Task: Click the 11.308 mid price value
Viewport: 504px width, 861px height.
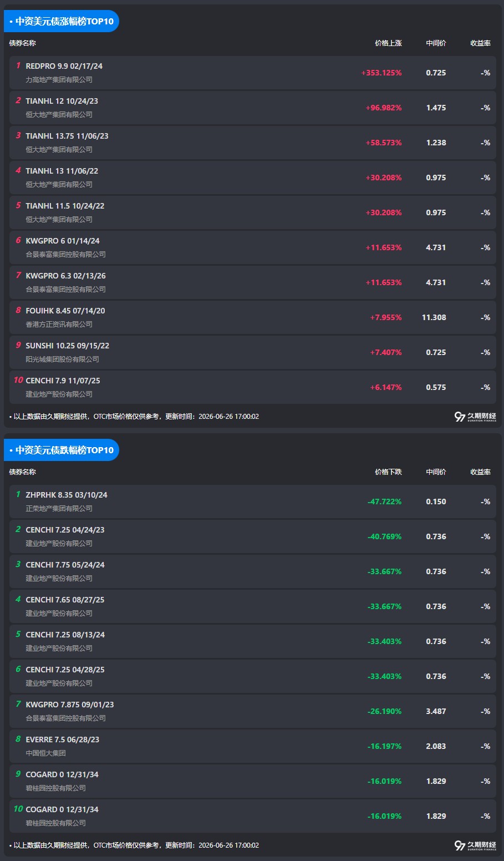Action: click(x=434, y=317)
